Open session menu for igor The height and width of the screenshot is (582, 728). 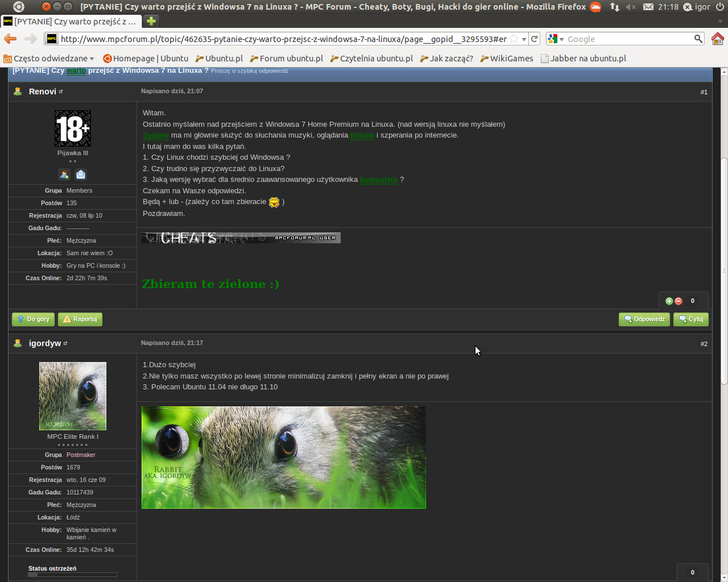(x=697, y=7)
